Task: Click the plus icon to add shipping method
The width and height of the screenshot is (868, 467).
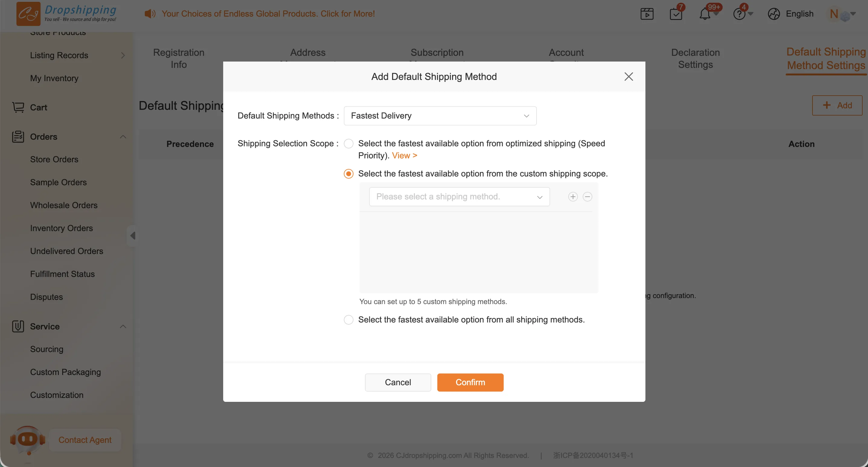Action: [573, 197]
